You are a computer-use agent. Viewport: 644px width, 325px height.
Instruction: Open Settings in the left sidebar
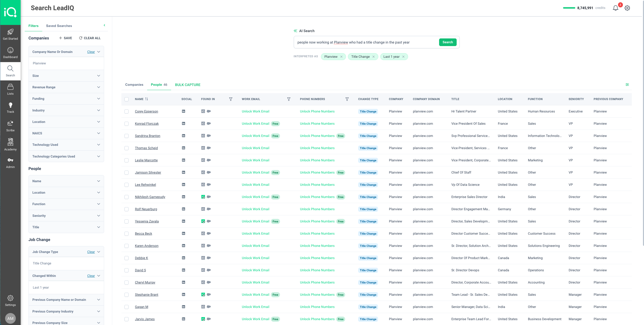10,301
